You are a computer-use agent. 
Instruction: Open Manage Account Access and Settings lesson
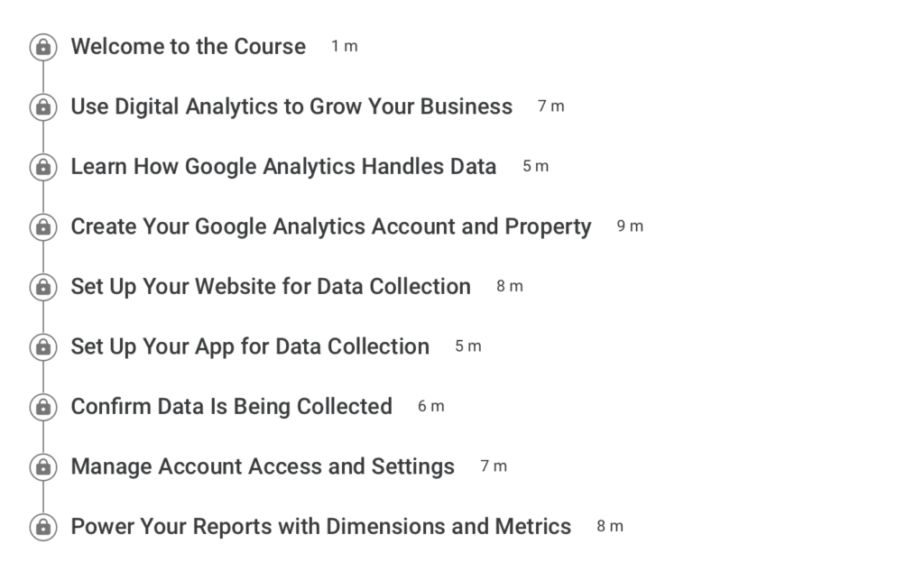[x=263, y=466]
